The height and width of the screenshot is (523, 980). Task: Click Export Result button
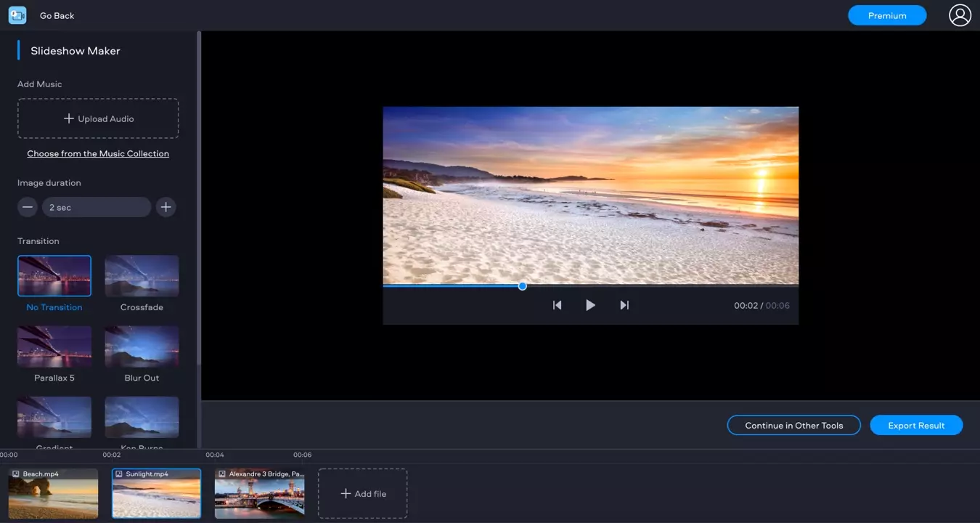[x=916, y=426]
